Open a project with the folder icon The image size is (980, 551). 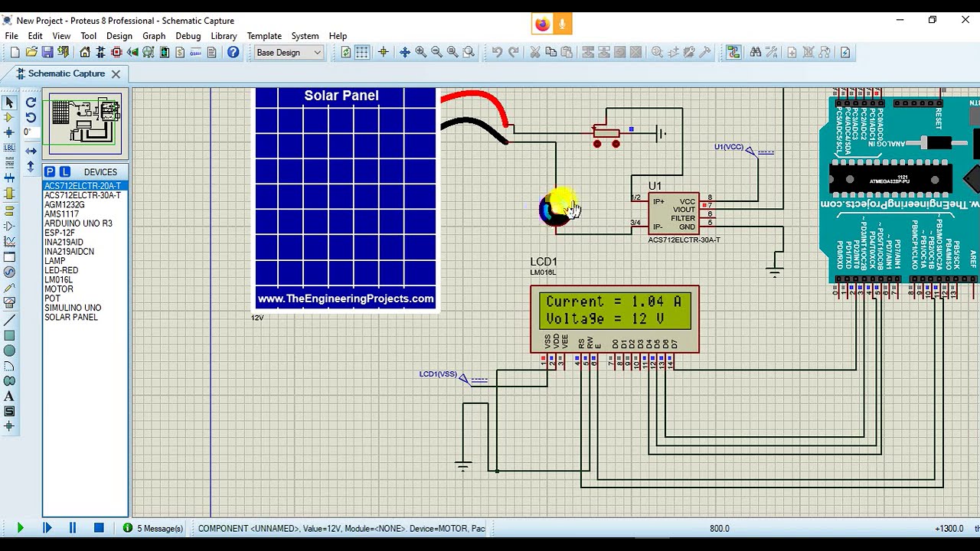click(x=31, y=52)
